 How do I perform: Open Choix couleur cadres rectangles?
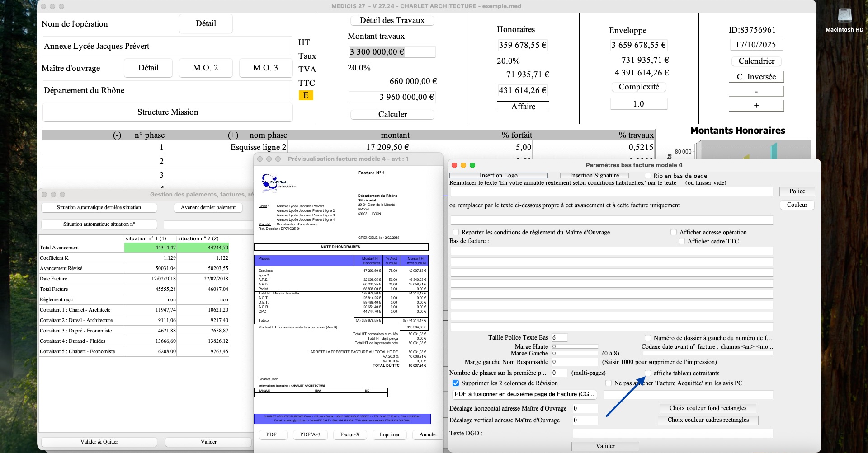click(708, 420)
